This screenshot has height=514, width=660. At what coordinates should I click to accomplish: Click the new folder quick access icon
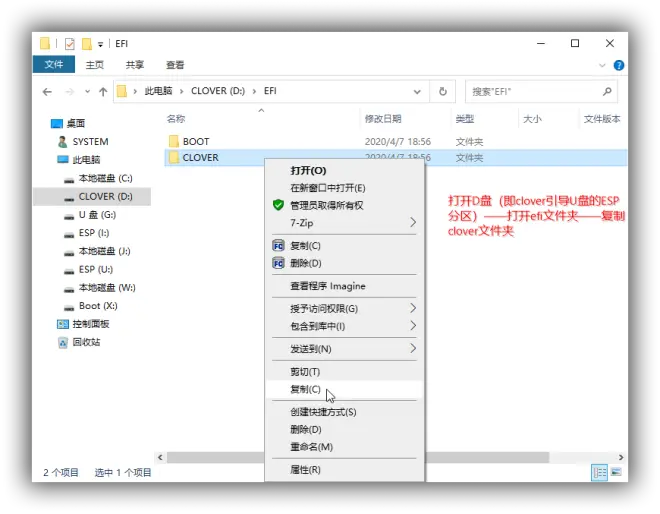87,43
